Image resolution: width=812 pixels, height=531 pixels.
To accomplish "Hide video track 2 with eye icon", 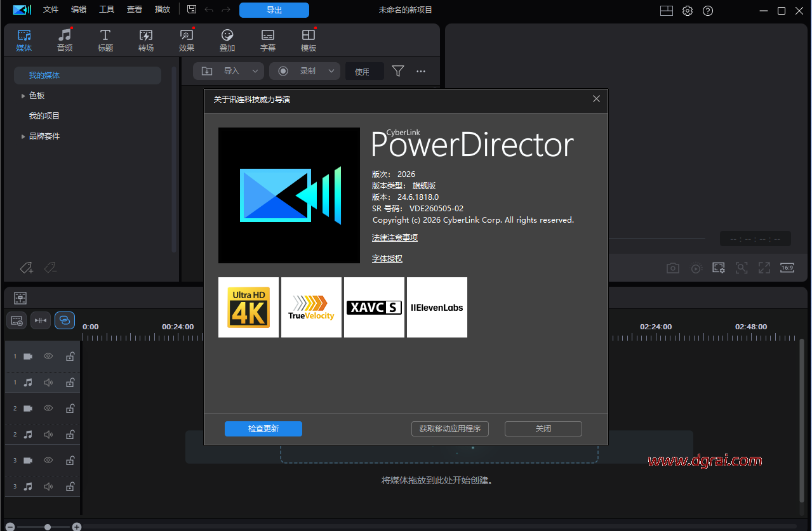I will [48, 409].
